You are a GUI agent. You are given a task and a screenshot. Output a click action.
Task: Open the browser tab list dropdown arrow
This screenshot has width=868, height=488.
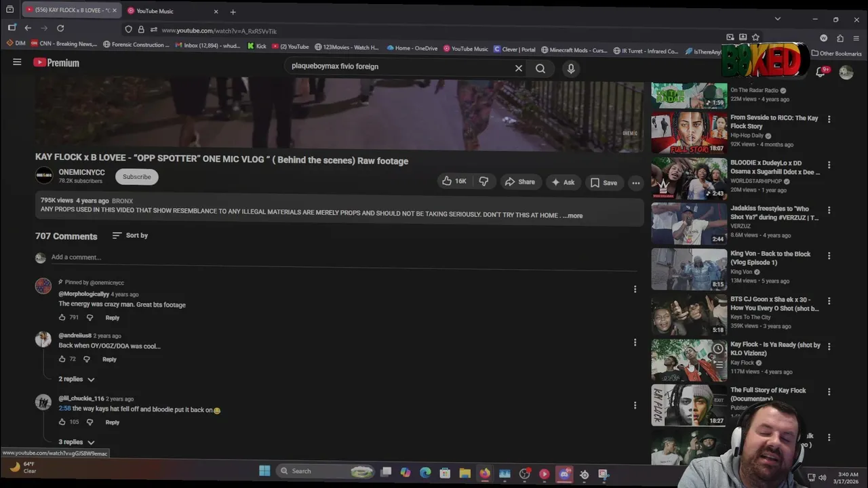click(x=778, y=19)
